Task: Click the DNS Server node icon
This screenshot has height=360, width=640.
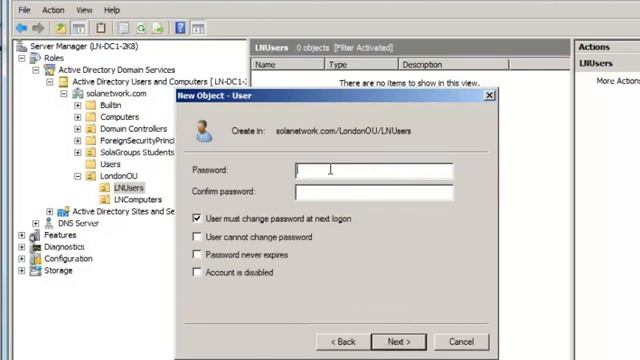Action: click(49, 223)
